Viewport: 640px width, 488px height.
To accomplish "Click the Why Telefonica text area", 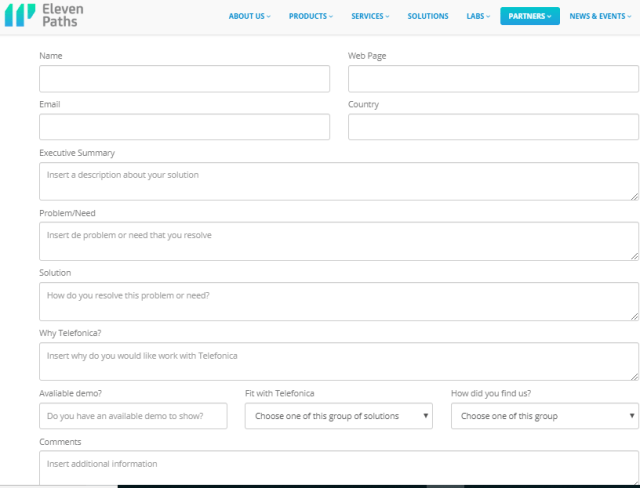I will pyautogui.click(x=338, y=361).
